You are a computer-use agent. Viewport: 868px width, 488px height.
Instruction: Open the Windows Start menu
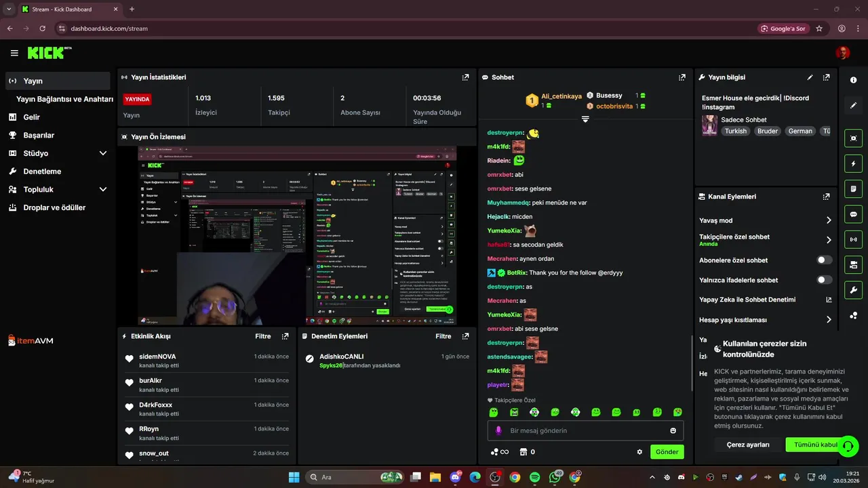tap(294, 477)
